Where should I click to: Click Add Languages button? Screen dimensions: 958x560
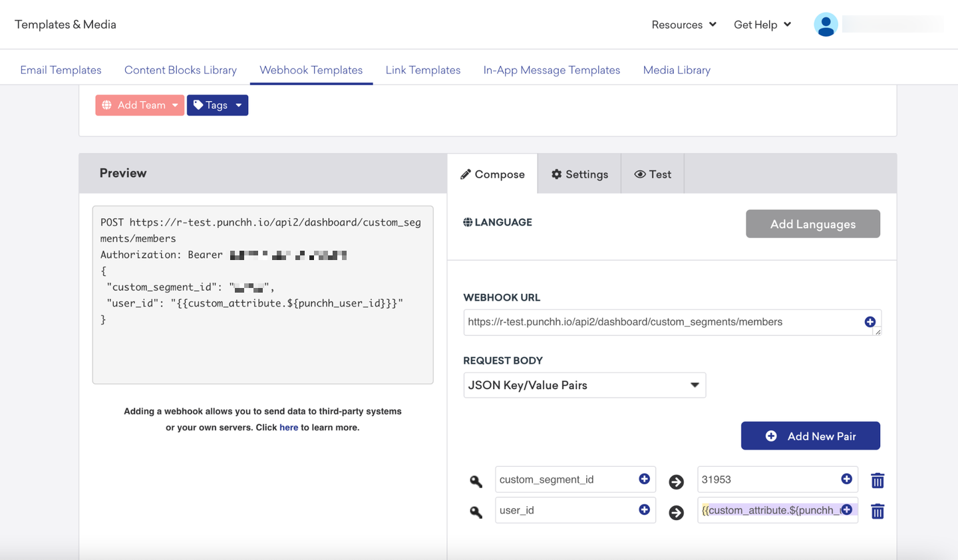[x=813, y=224]
